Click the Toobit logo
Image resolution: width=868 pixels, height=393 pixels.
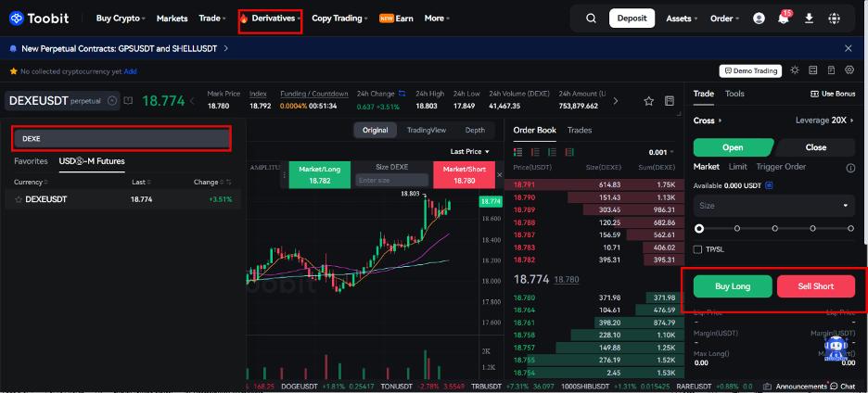[39, 19]
